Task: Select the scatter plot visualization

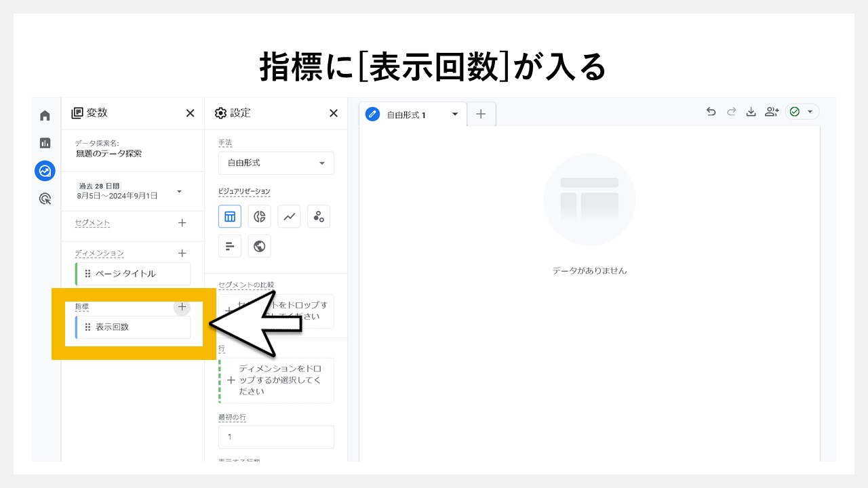Action: pos(319,216)
